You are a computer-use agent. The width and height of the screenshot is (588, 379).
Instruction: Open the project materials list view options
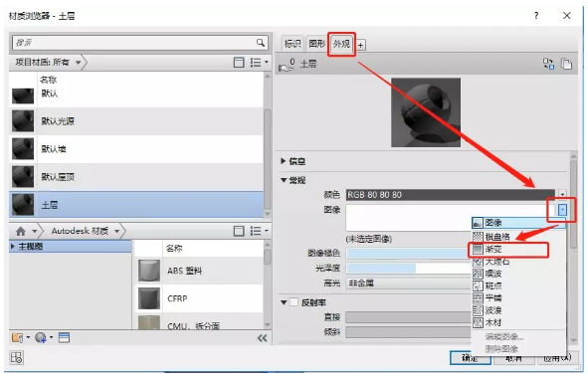coord(259,63)
